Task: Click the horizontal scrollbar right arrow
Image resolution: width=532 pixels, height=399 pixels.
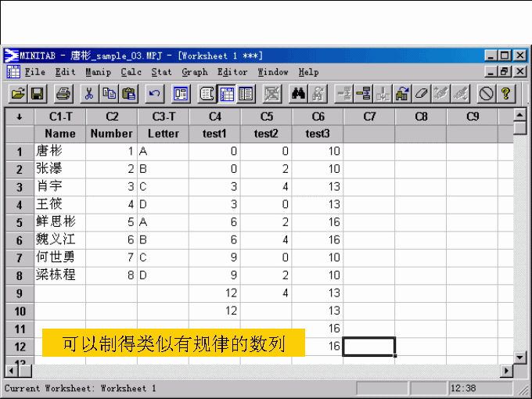Action: coord(506,370)
